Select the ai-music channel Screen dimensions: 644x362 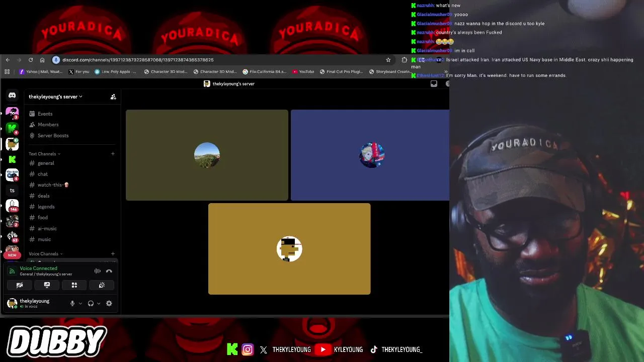(72, 229)
